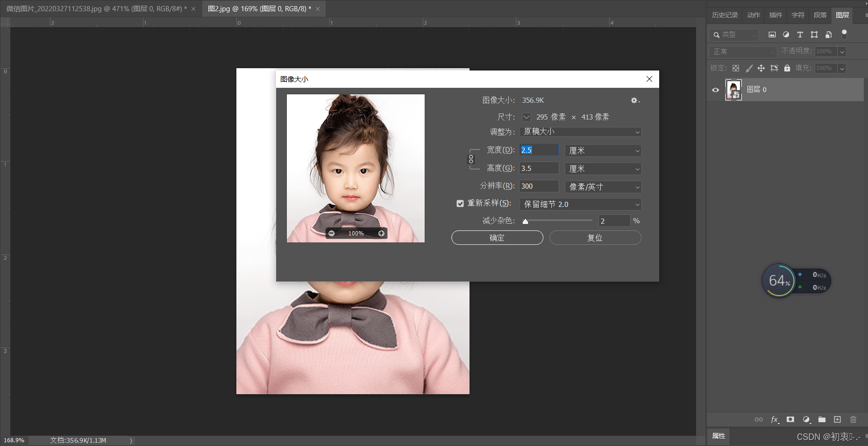The image size is (868, 446).
Task: Zoom in the Image Size preview
Action: tap(381, 233)
